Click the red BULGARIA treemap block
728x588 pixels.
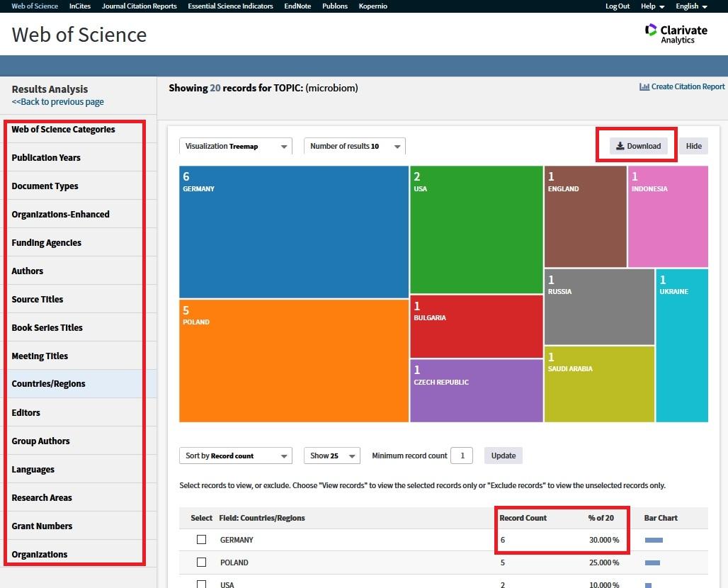click(x=477, y=327)
